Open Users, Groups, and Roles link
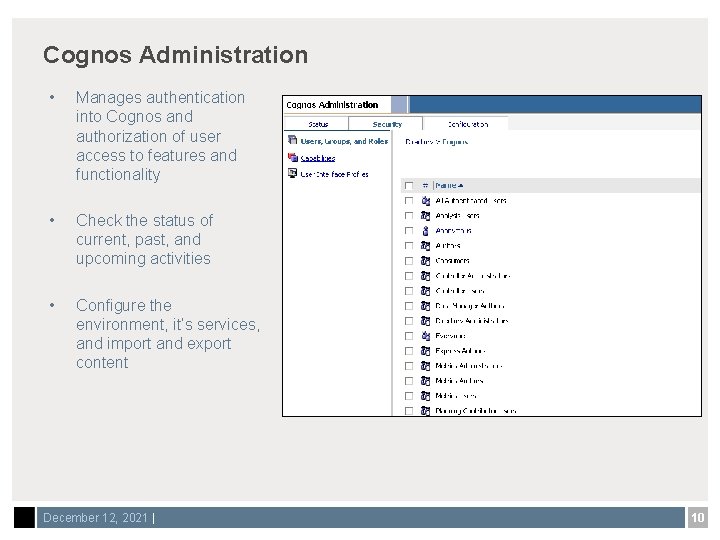This screenshot has width=720, height=540. pyautogui.click(x=344, y=141)
